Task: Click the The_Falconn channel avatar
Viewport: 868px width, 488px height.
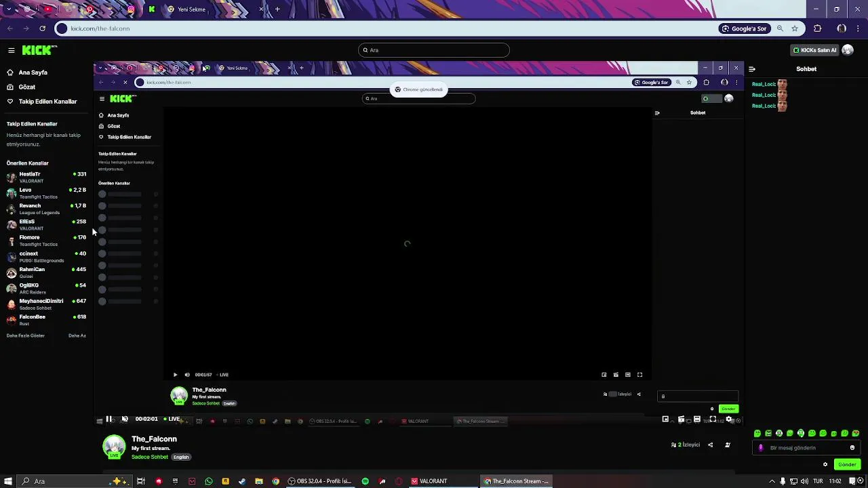Action: click(115, 447)
